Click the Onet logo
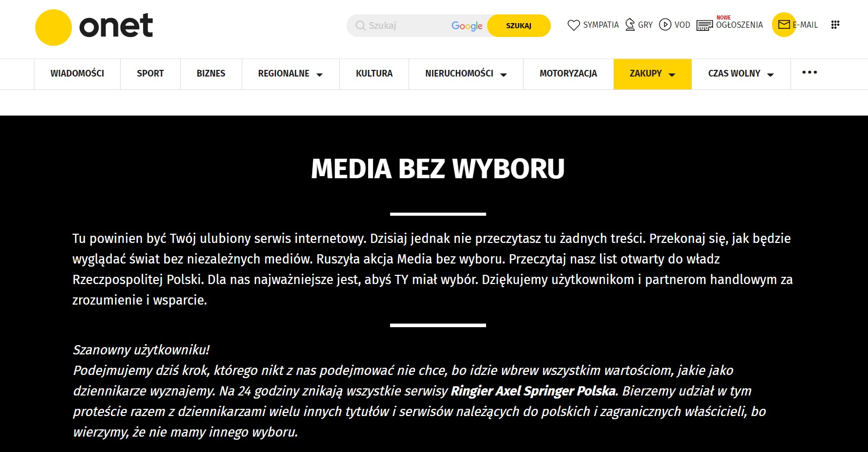This screenshot has height=452, width=868. [x=94, y=27]
